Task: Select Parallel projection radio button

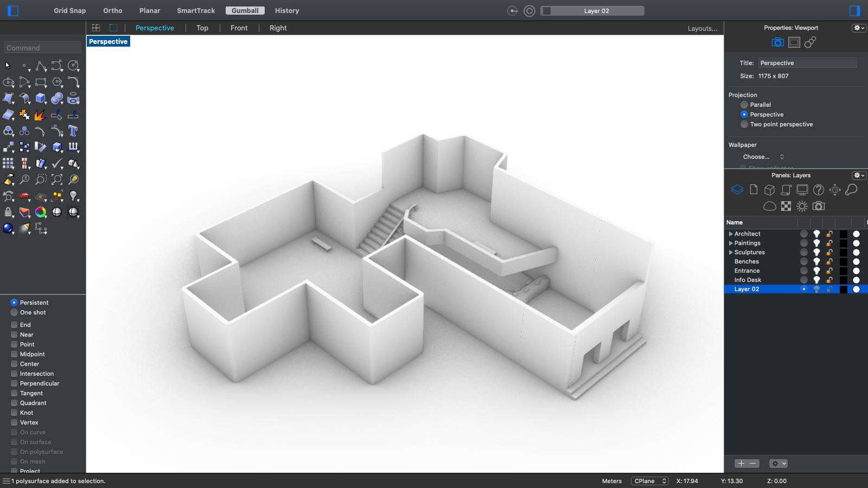Action: coord(744,105)
